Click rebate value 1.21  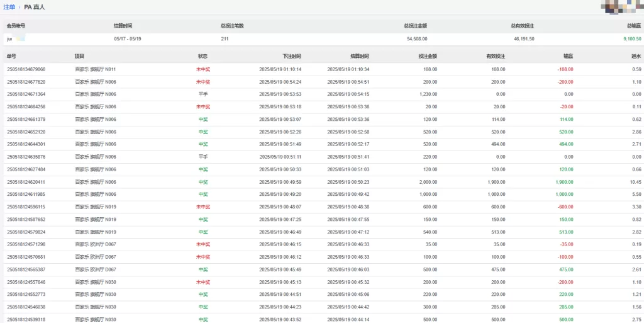click(636, 295)
